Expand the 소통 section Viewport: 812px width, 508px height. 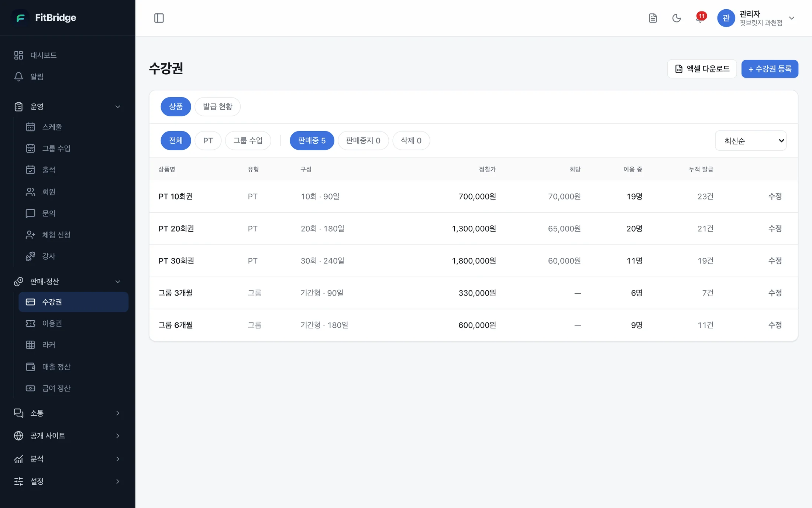pyautogui.click(x=68, y=413)
